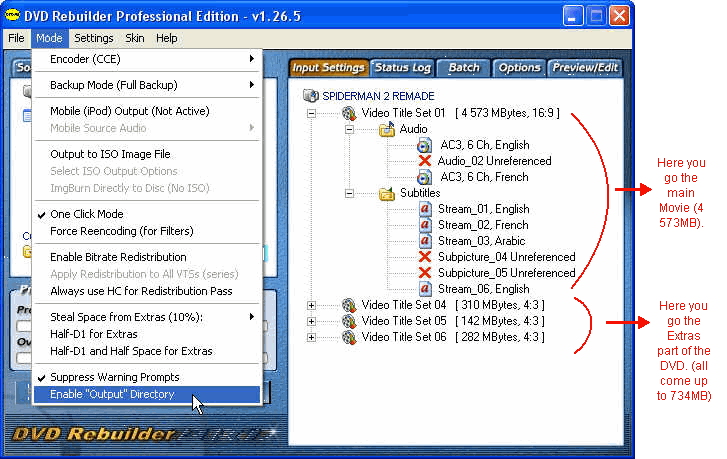Select SPIDERMAN 2 REMADE root label
727x459 pixels.
pyautogui.click(x=378, y=96)
